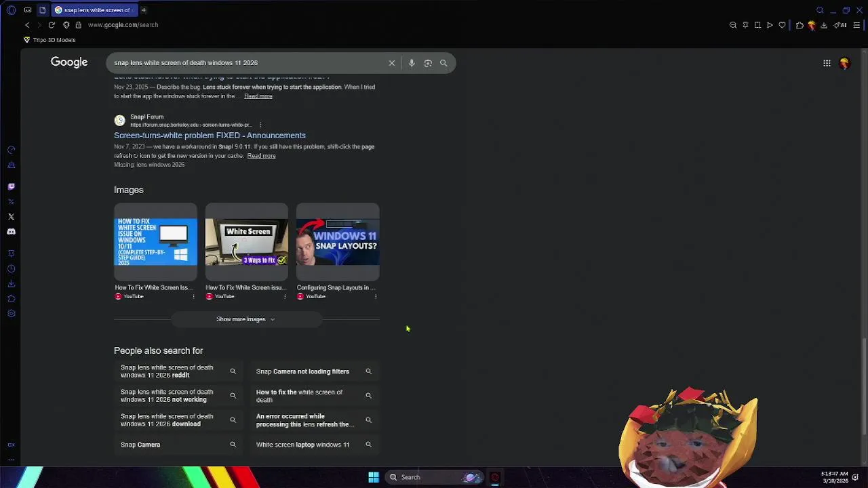Add page to bookmarks heart icon

click(782, 25)
